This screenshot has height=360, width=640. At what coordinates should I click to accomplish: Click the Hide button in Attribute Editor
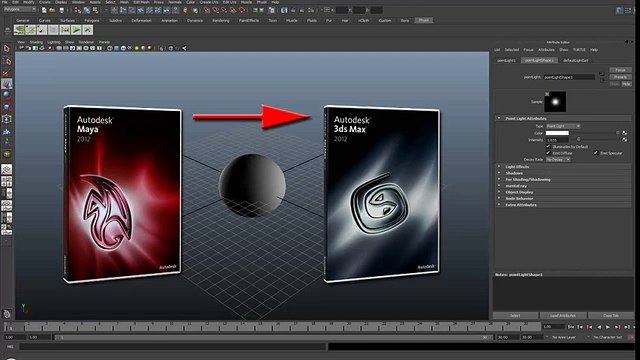(627, 84)
